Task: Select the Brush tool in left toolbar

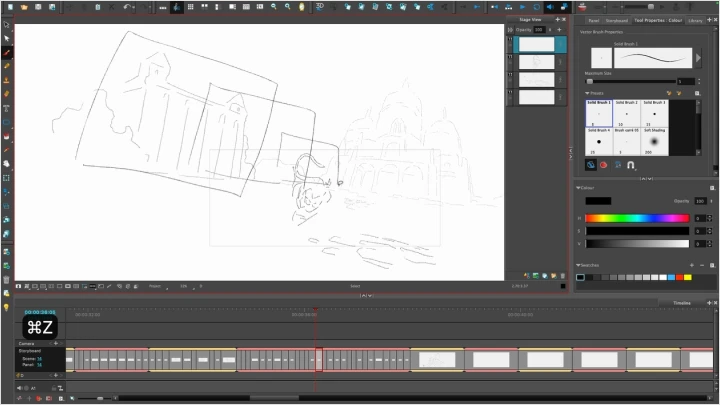Action: coord(7,52)
